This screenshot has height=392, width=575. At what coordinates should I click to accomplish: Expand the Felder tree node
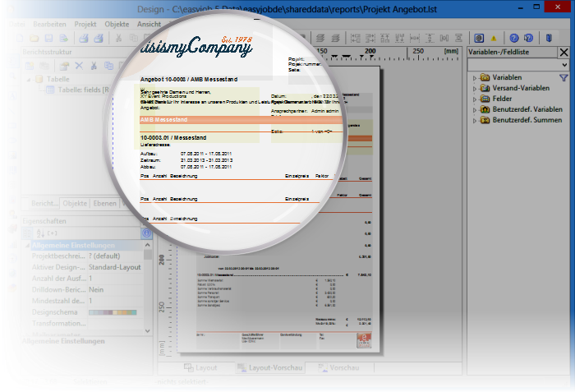474,99
